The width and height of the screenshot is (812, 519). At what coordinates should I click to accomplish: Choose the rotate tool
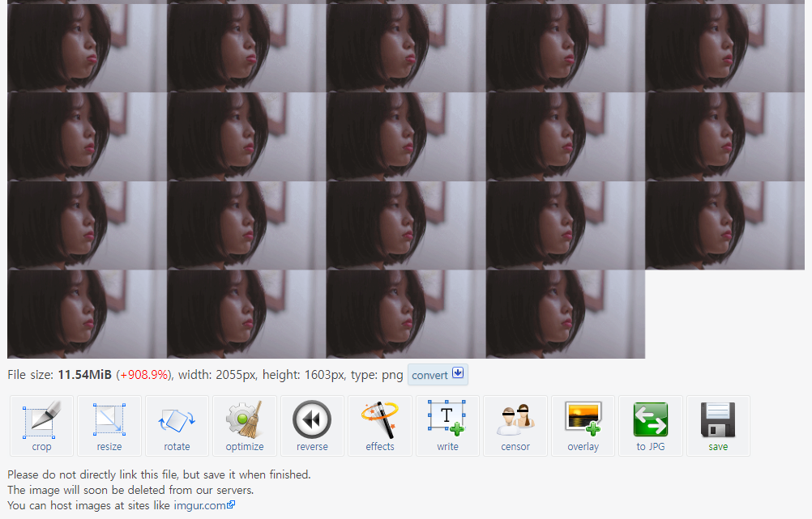177,426
